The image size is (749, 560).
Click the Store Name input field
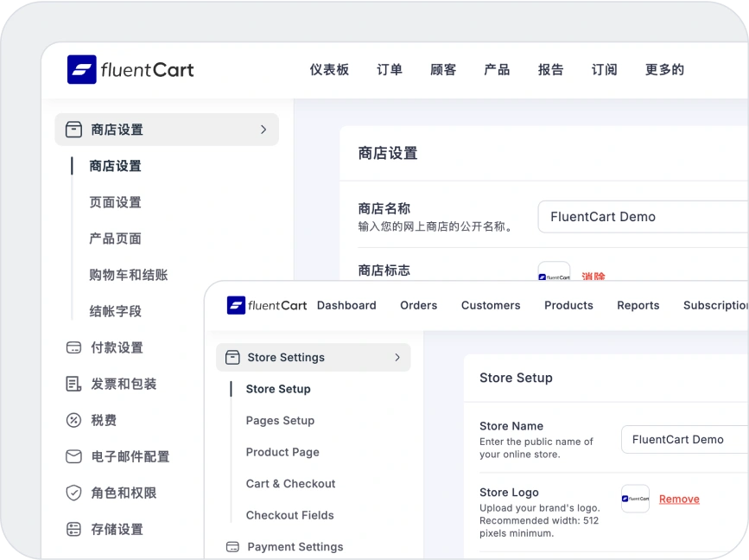[684, 440]
